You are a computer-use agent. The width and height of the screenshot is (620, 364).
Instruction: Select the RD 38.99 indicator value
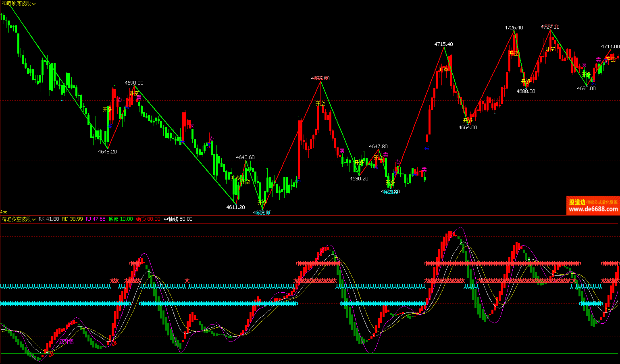point(73,219)
